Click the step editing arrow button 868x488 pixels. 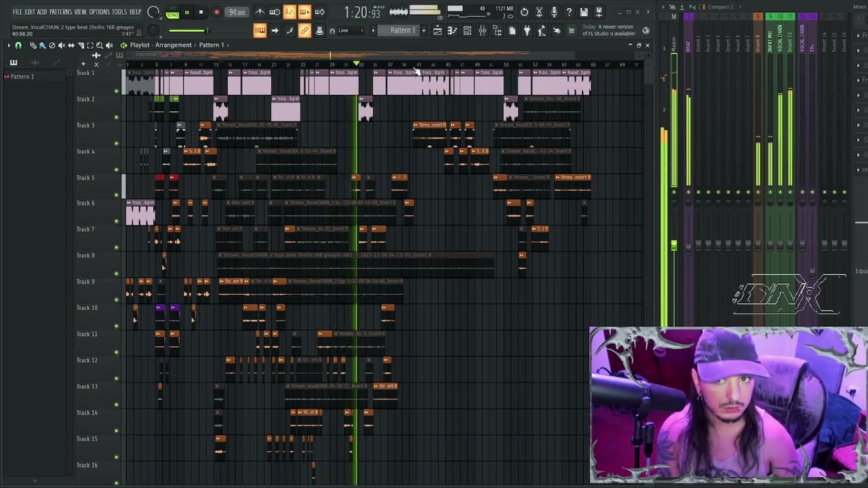coord(275,30)
